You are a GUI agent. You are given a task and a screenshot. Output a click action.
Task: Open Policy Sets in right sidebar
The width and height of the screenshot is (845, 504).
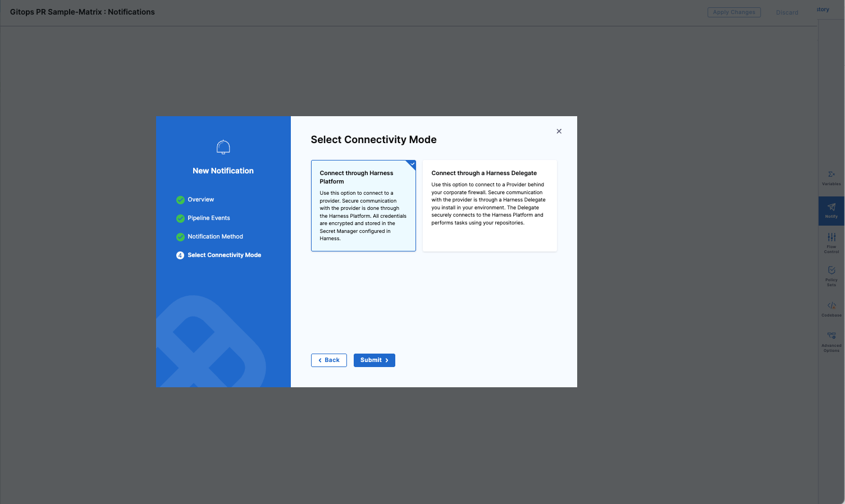point(832,276)
